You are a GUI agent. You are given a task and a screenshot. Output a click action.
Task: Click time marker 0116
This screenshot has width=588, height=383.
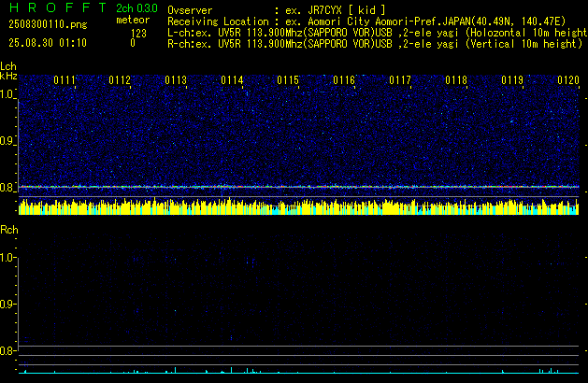(344, 80)
